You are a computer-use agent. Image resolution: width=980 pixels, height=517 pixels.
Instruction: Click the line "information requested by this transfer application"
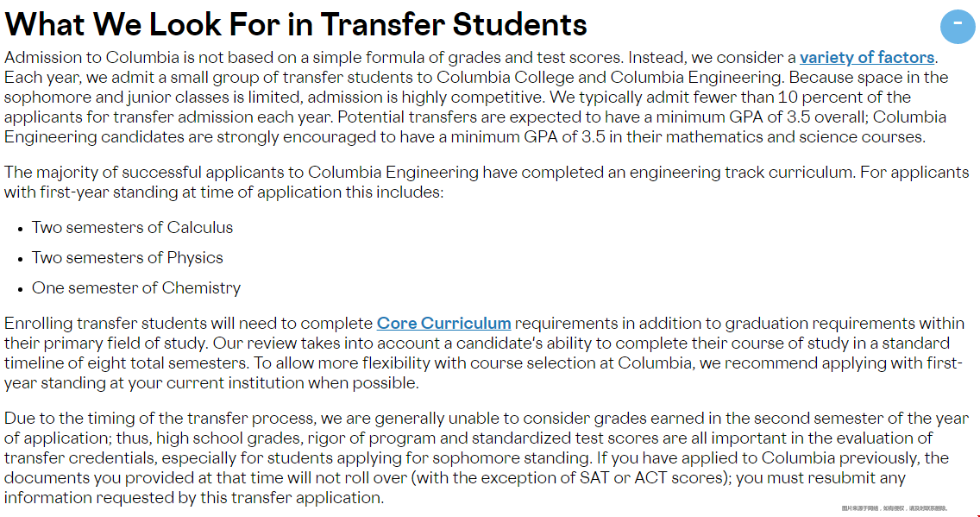coord(194,498)
